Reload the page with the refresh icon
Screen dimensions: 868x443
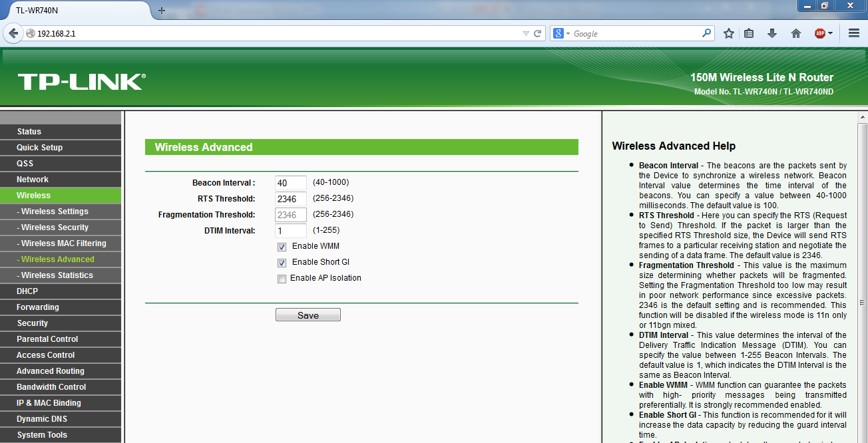pyautogui.click(x=538, y=33)
